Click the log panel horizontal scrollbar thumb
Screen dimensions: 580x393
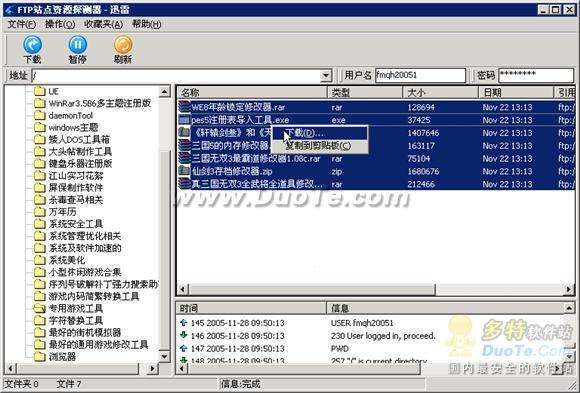pyautogui.click(x=304, y=368)
